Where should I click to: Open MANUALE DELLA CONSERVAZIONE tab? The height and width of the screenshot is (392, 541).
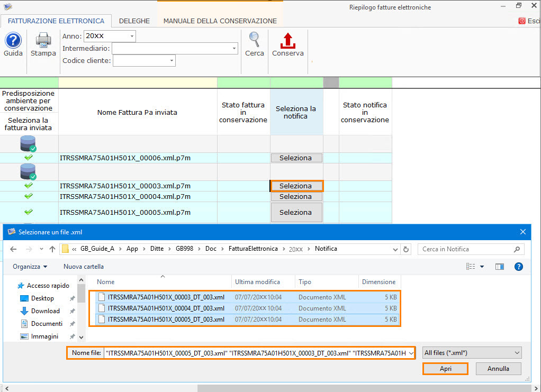click(220, 21)
